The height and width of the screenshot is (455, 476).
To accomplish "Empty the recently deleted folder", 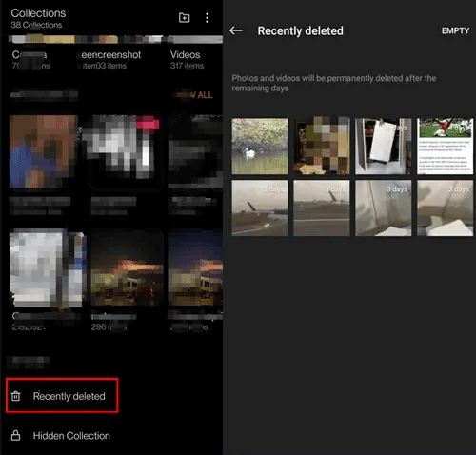I will (x=455, y=30).
